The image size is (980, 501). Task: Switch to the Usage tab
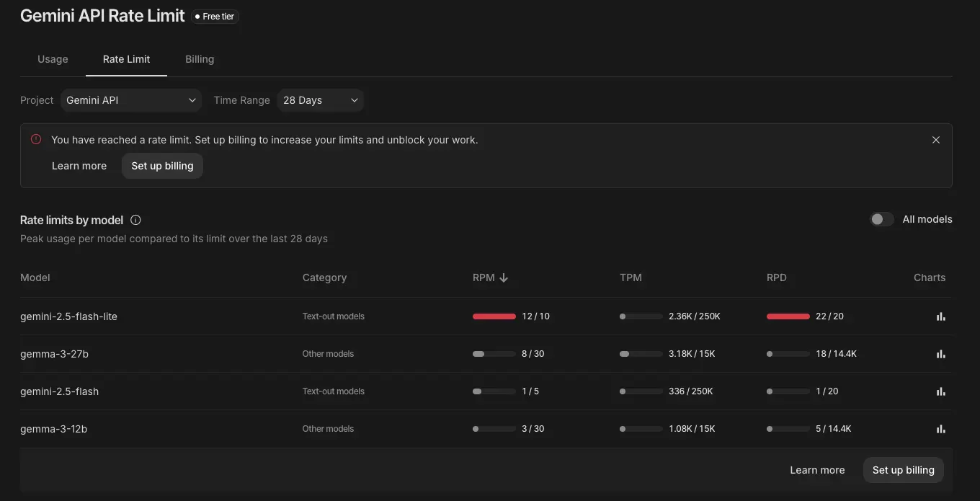point(53,59)
